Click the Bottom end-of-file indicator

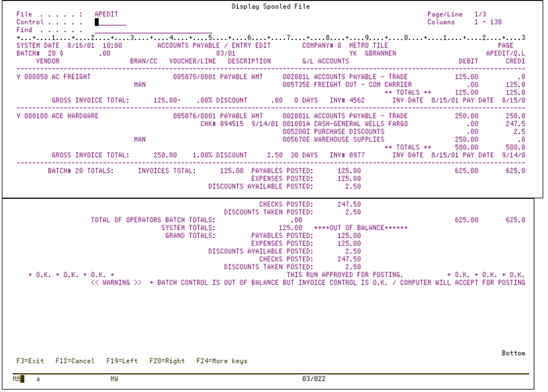click(514, 353)
